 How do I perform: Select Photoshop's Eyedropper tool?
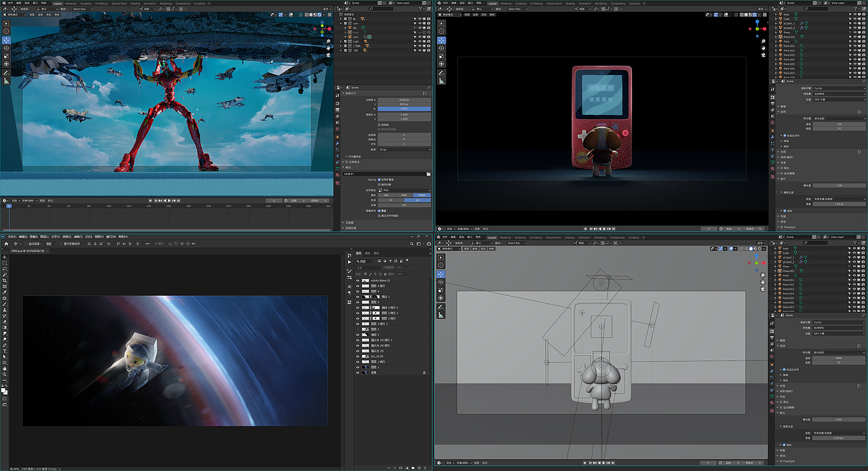pyautogui.click(x=5, y=293)
